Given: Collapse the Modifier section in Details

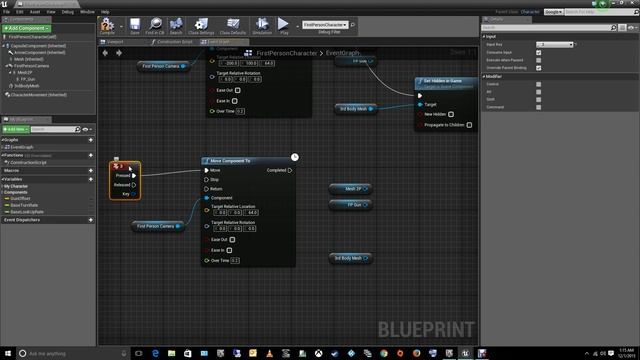Looking at the screenshot, I should click(484, 76).
